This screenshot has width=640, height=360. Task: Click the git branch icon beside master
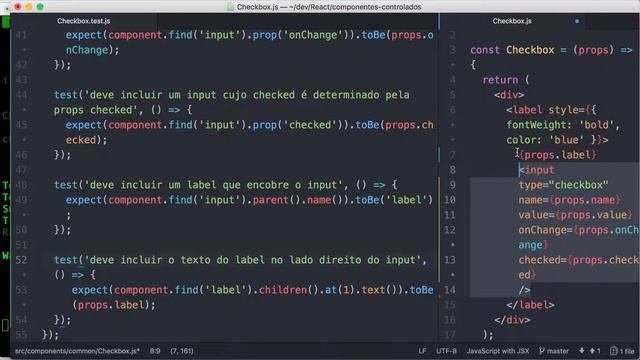coord(542,351)
